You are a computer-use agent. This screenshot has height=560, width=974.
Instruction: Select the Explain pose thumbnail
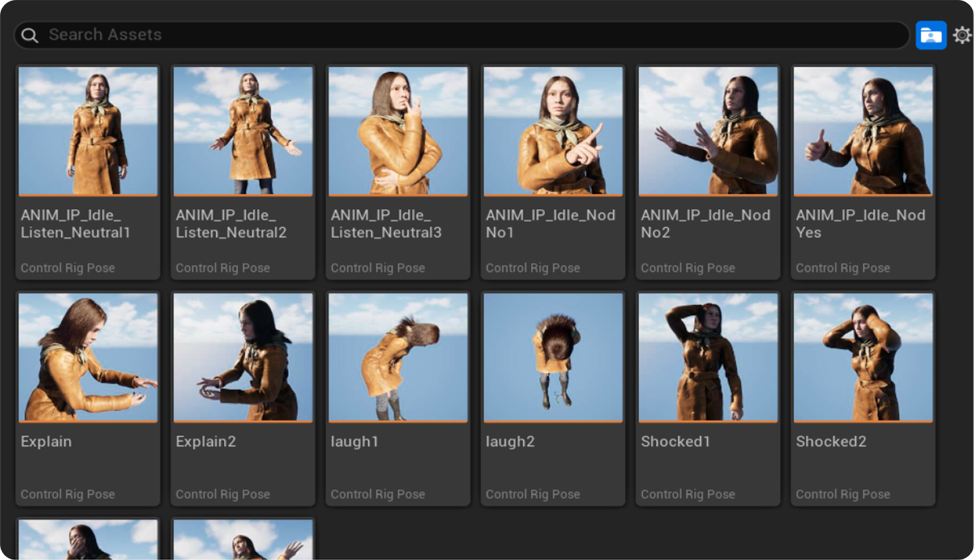pos(88,357)
